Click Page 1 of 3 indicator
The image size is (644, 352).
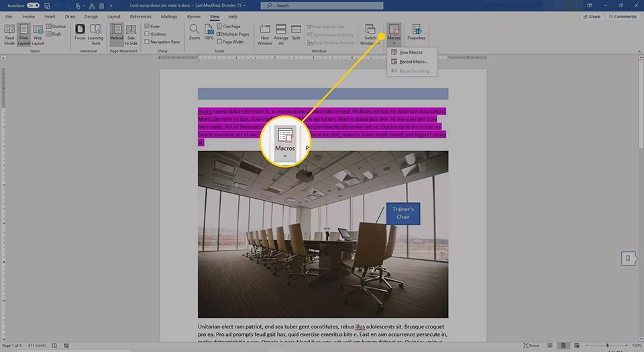tap(11, 345)
